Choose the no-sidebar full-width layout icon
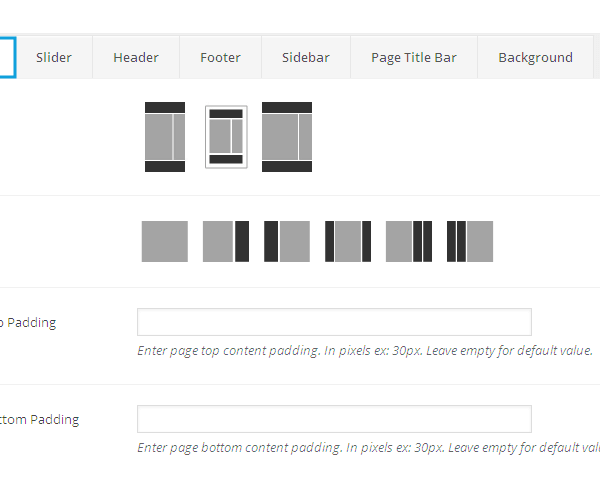Viewport: 600px width, 480px height. (x=165, y=241)
